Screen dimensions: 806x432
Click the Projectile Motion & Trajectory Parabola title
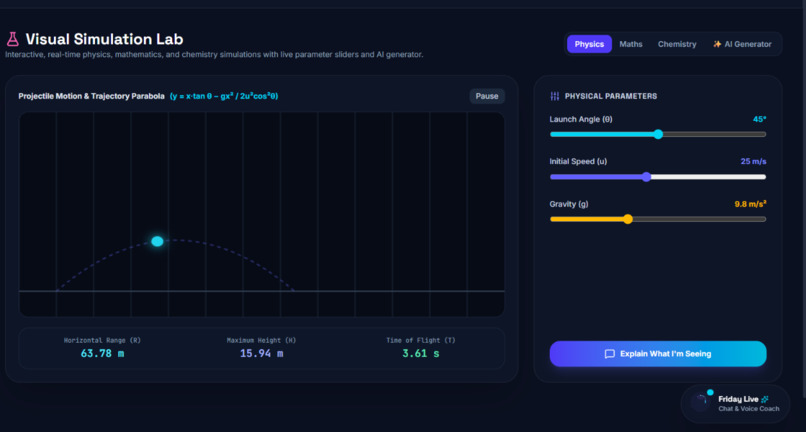tap(91, 96)
